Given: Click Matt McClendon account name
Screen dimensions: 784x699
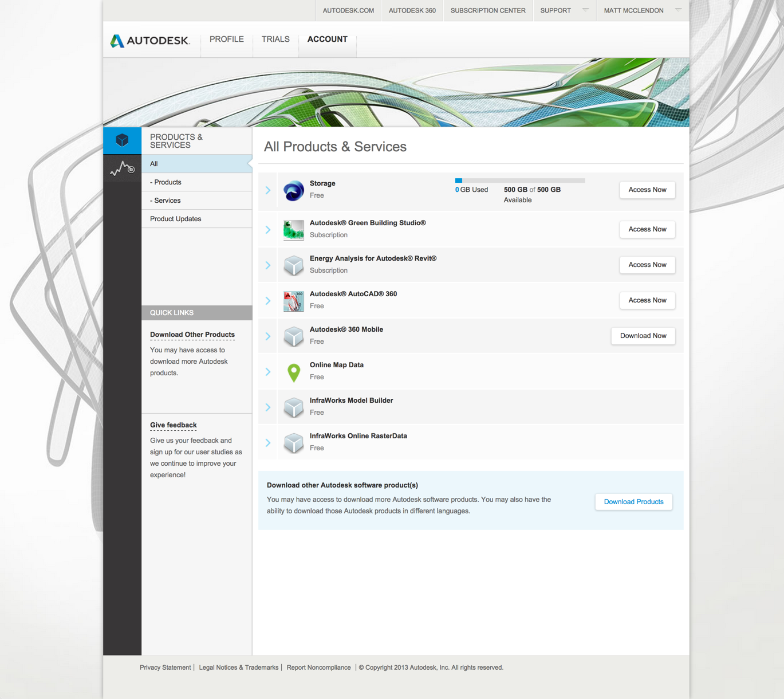Looking at the screenshot, I should [x=633, y=10].
